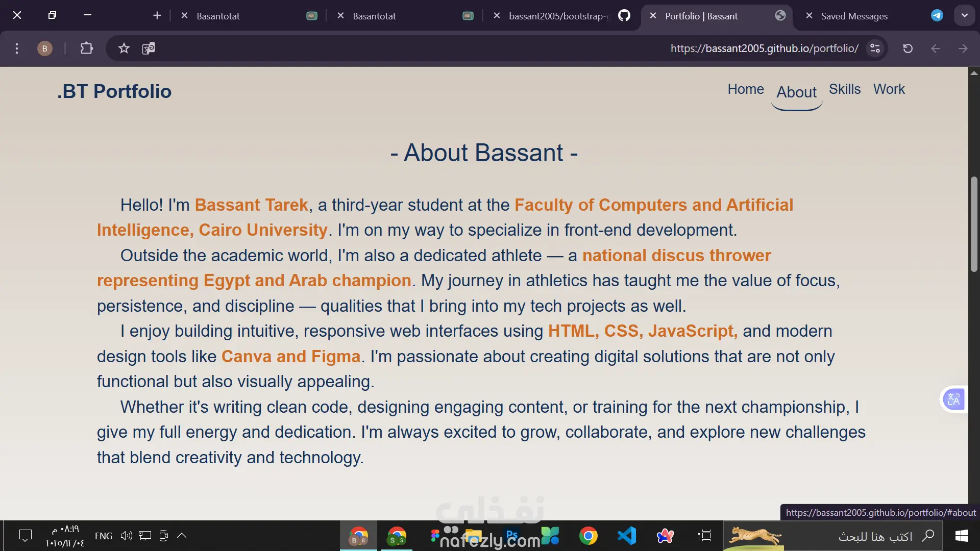The height and width of the screenshot is (551, 980).
Task: Click the volume speaker icon in tray
Action: 126,536
